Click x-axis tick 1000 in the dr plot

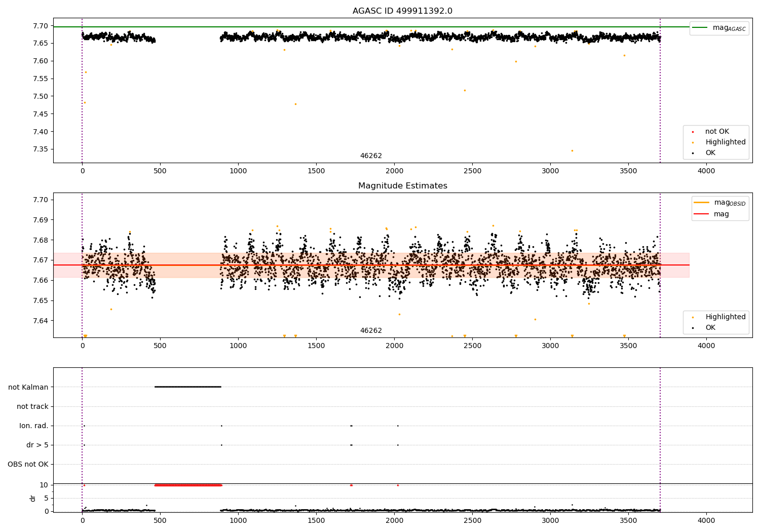tap(238, 520)
